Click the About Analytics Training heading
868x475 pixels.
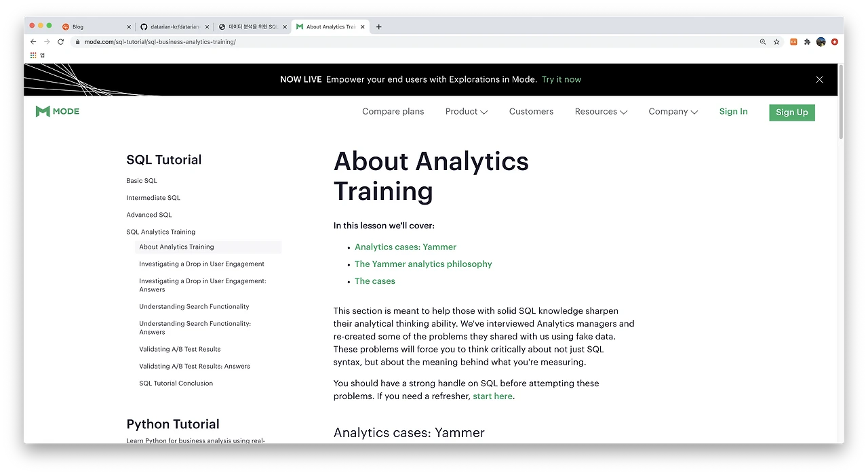431,176
